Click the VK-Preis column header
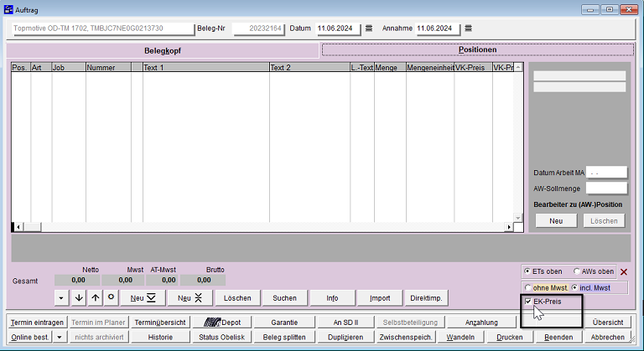 [x=473, y=67]
